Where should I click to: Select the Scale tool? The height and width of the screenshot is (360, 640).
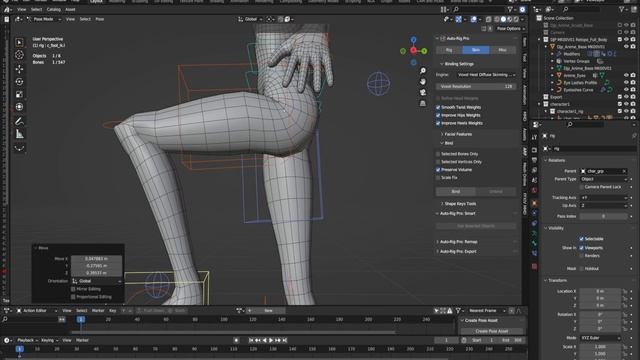(x=19, y=94)
